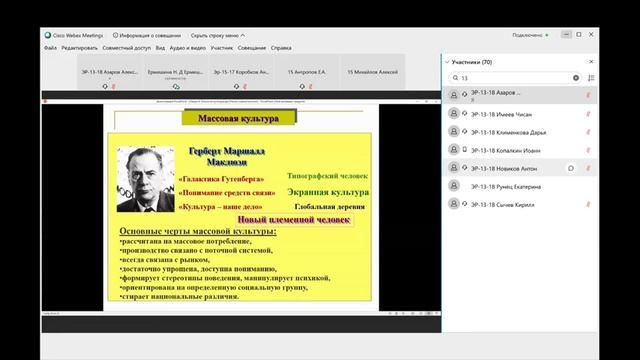Click the avatar of Клименкова Дарья
The height and width of the screenshot is (360, 640).
pos(453,131)
